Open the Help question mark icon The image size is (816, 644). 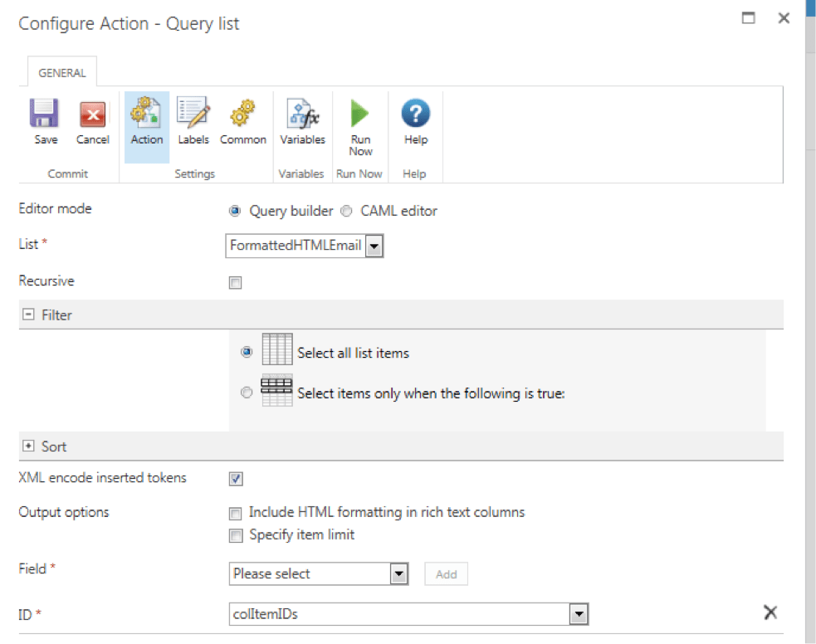[x=416, y=113]
